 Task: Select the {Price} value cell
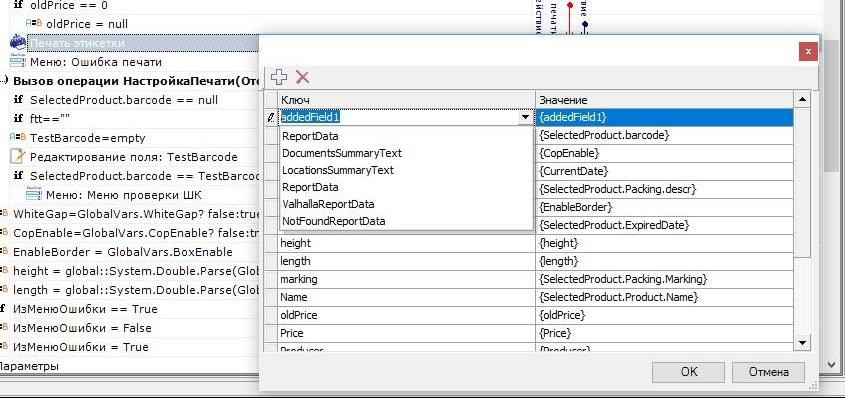[x=664, y=333]
